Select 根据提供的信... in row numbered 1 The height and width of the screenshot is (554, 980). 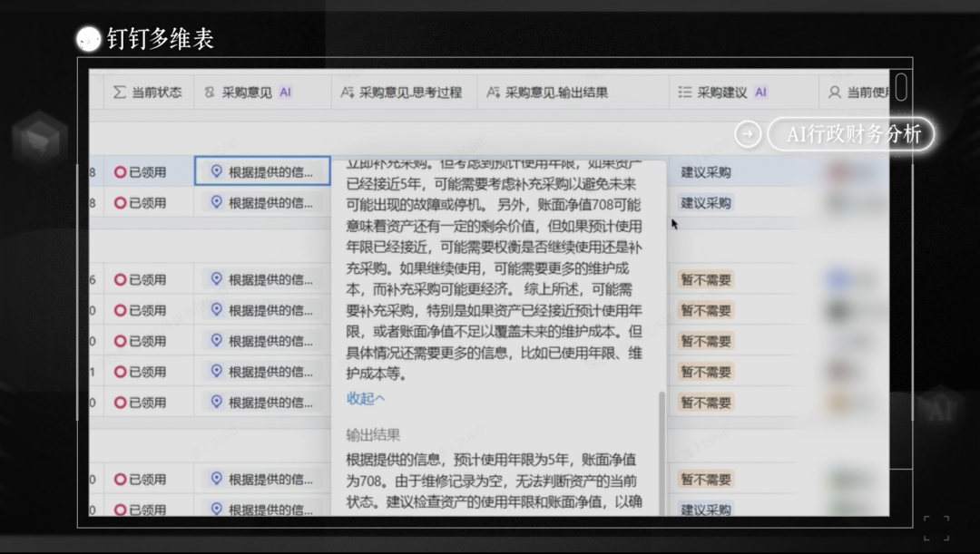pos(262,372)
